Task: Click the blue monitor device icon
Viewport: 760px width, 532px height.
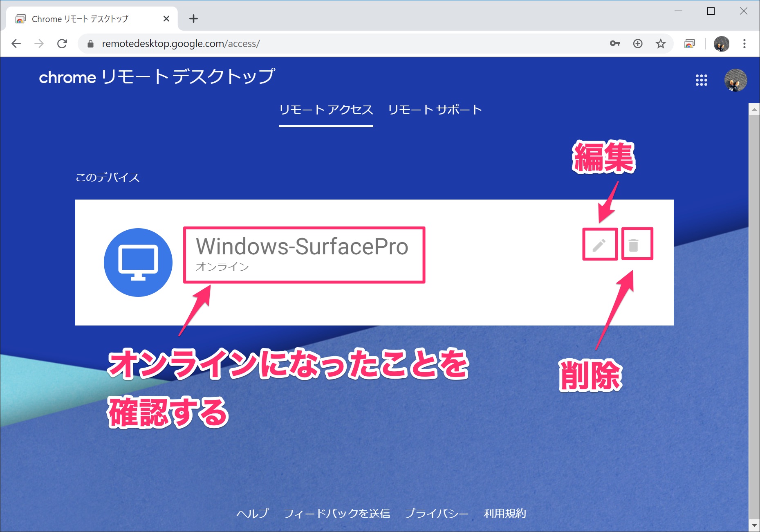Action: point(138,263)
